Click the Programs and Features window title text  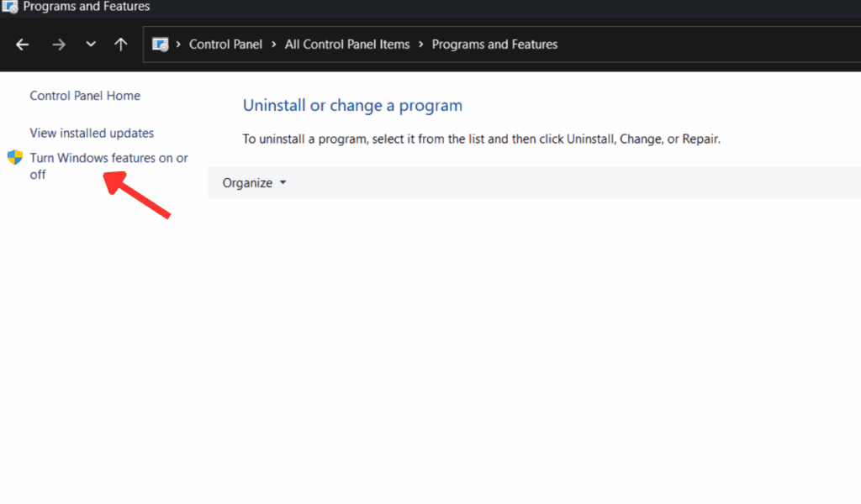tap(87, 7)
